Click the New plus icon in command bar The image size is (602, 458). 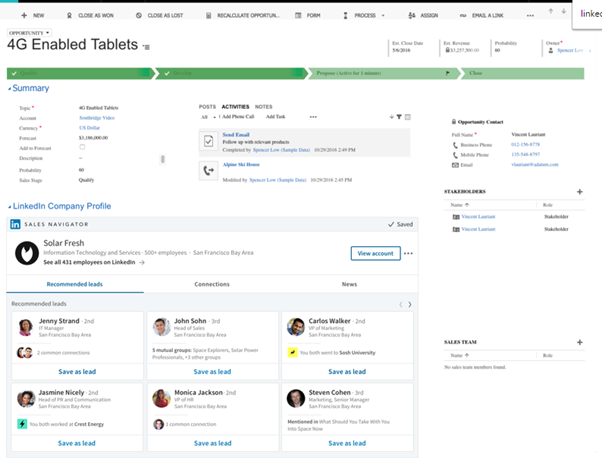click(x=24, y=15)
